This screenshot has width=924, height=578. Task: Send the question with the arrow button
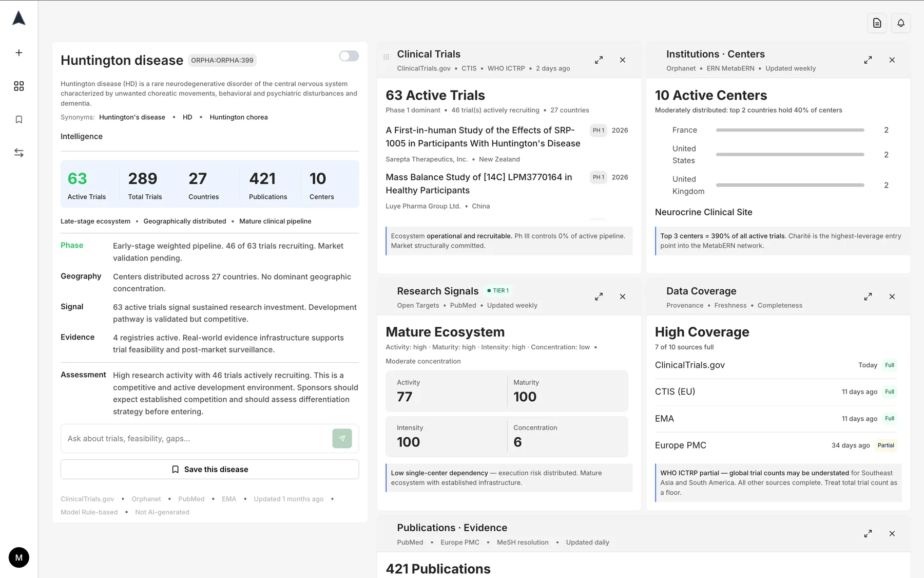[342, 438]
